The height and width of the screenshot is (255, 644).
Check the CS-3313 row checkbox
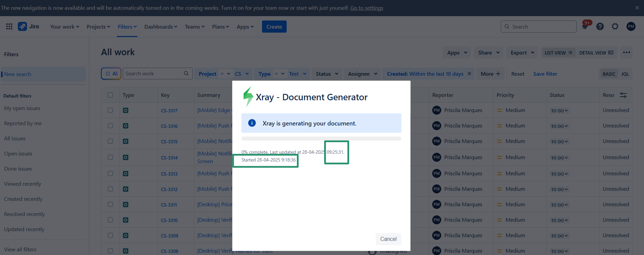click(110, 173)
